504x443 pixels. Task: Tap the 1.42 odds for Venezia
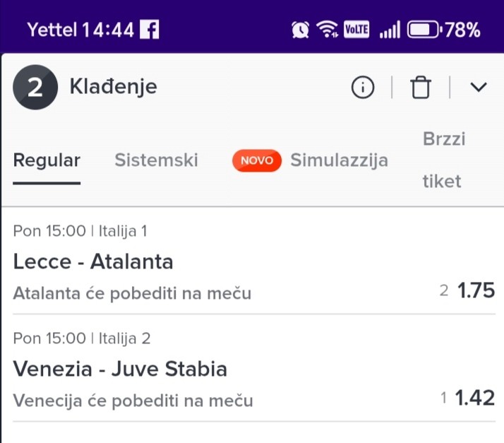click(474, 398)
